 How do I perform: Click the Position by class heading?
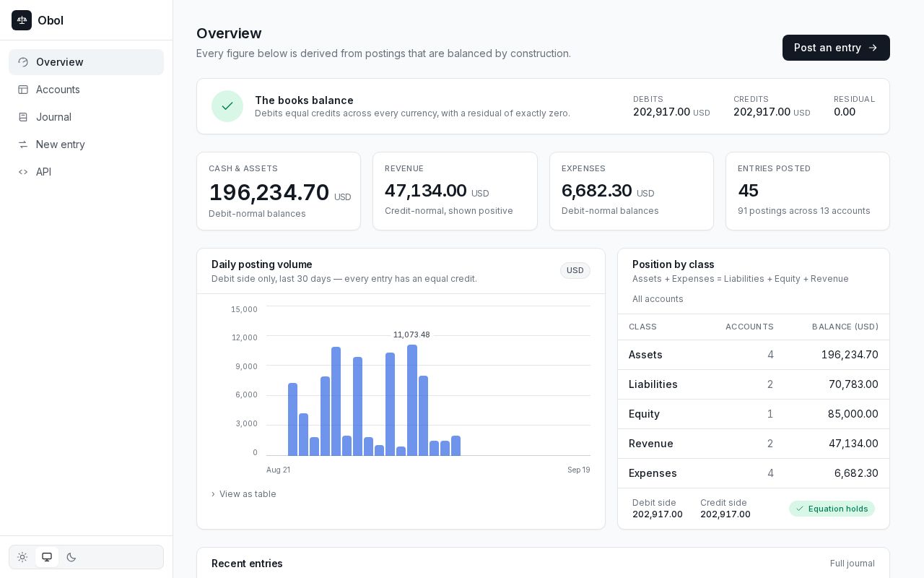tap(674, 264)
